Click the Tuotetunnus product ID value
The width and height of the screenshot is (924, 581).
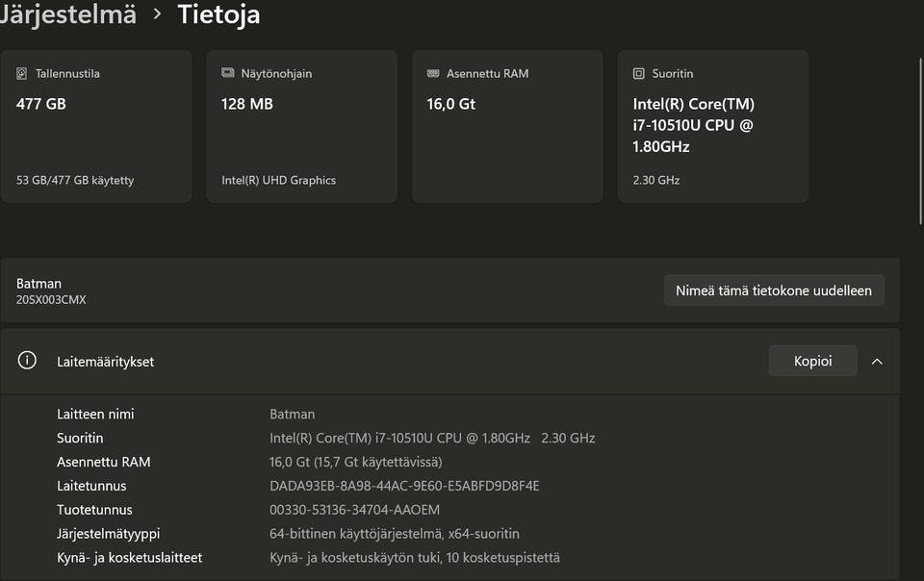354,510
